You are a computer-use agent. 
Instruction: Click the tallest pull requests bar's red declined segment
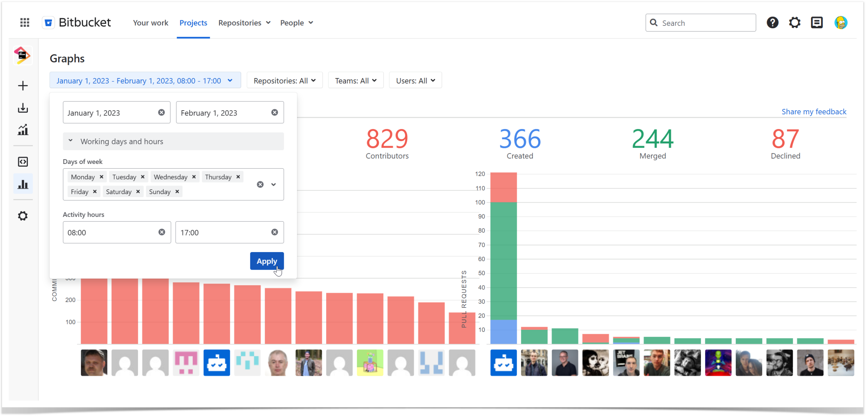(x=504, y=187)
